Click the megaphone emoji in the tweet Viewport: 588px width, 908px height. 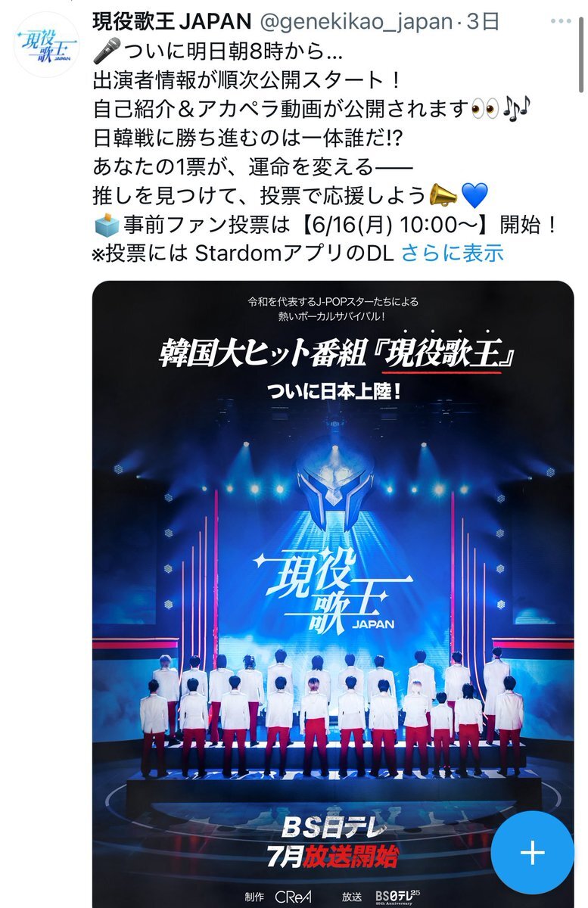(x=443, y=196)
